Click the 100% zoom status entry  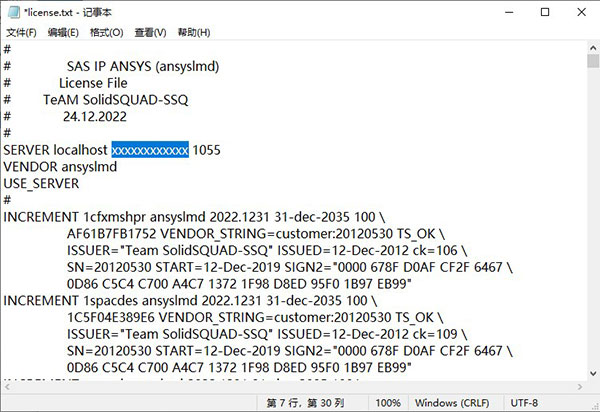(x=388, y=403)
